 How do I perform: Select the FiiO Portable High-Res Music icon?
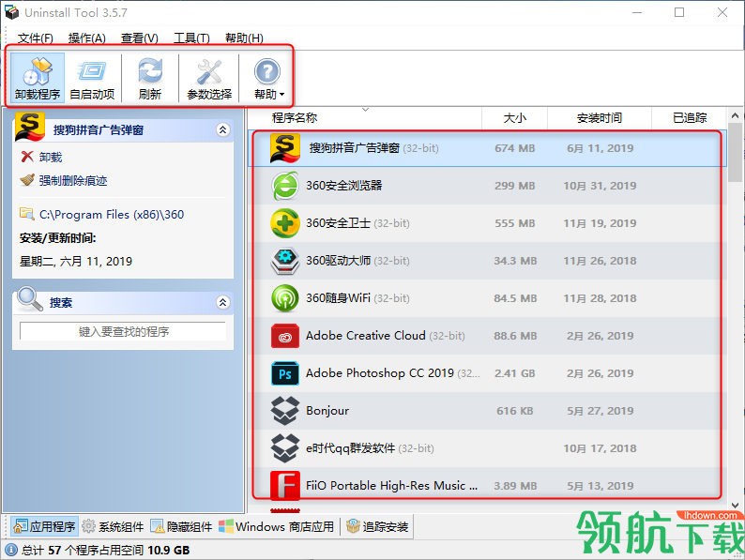pyautogui.click(x=285, y=486)
